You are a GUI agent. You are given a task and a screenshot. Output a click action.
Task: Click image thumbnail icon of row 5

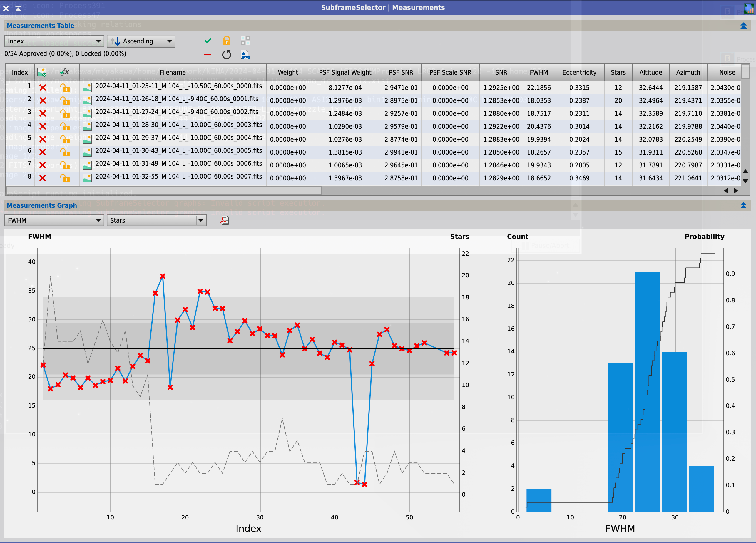tap(87, 139)
